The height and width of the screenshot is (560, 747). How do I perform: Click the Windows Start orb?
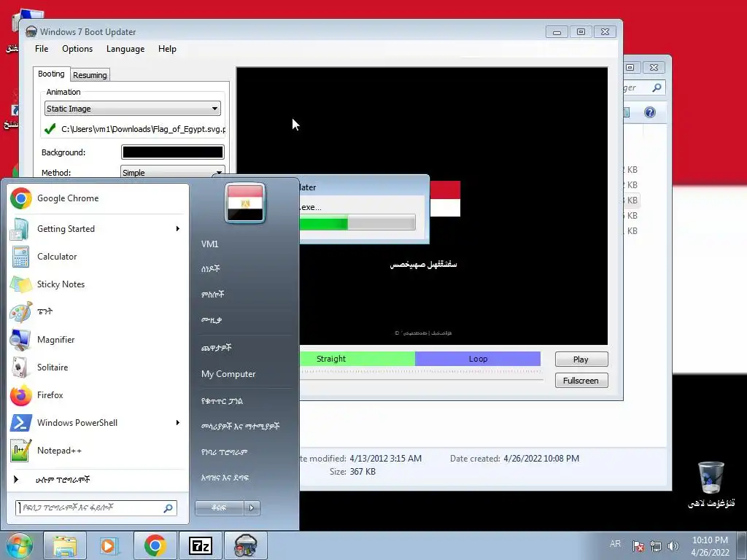(x=19, y=545)
